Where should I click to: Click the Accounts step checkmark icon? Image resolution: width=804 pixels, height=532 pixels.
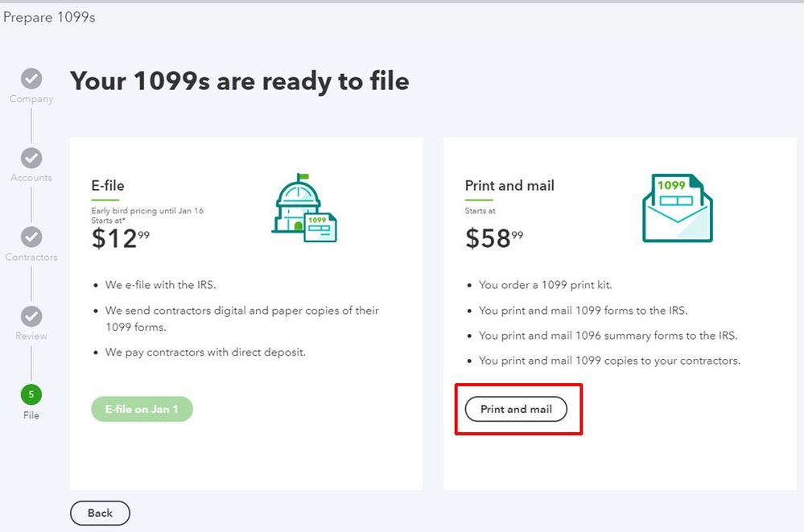click(31, 158)
